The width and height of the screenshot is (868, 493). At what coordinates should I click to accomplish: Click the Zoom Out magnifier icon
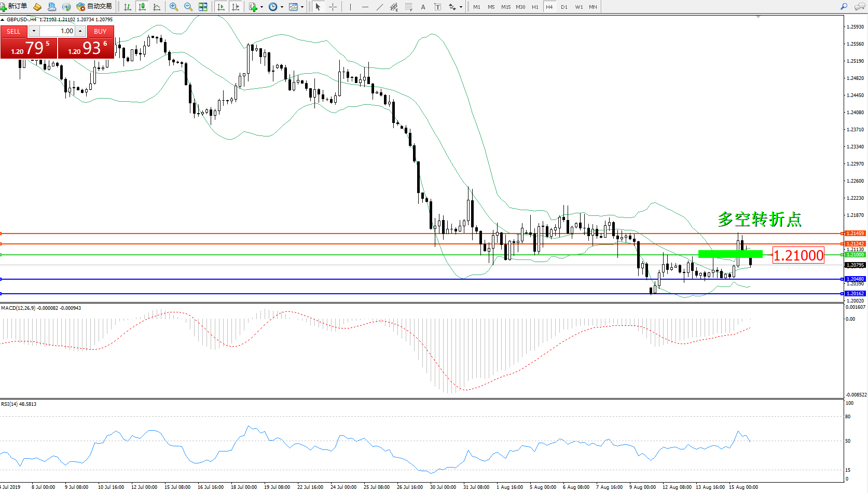[188, 7]
